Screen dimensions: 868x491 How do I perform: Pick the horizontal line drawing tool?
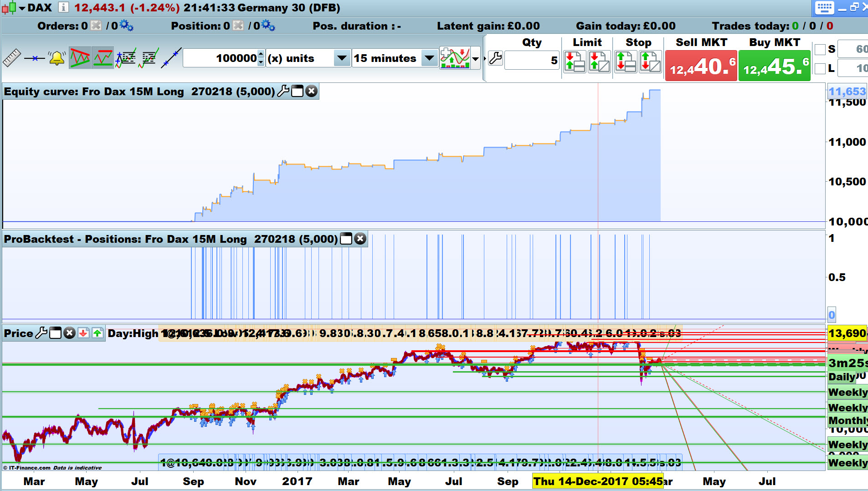35,58
